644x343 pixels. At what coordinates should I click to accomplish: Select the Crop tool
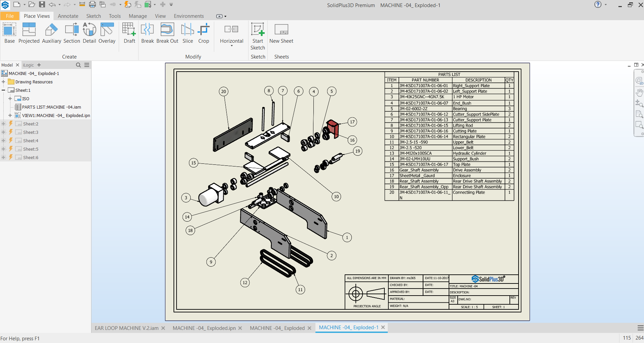point(203,33)
